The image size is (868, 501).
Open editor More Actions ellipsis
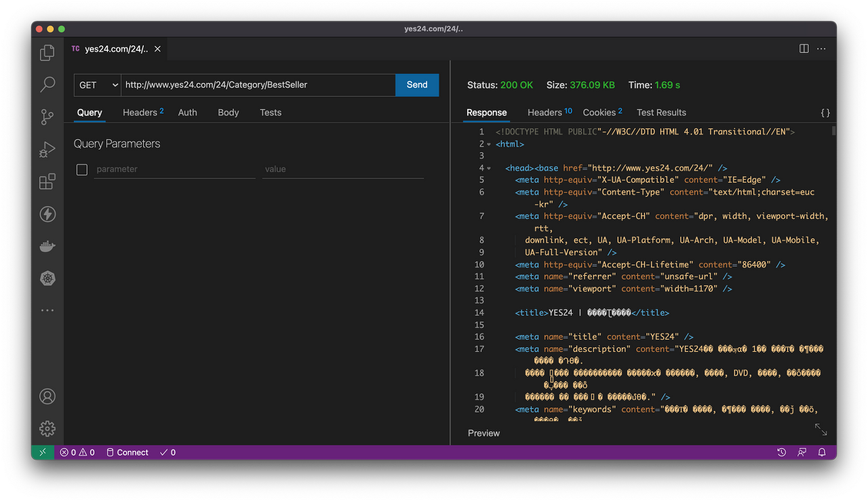(821, 49)
